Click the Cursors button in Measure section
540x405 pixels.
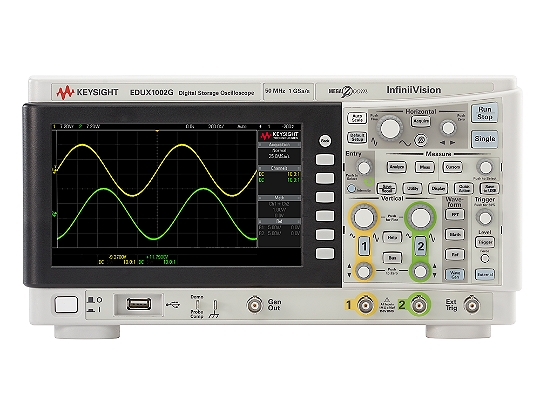pyautogui.click(x=453, y=167)
